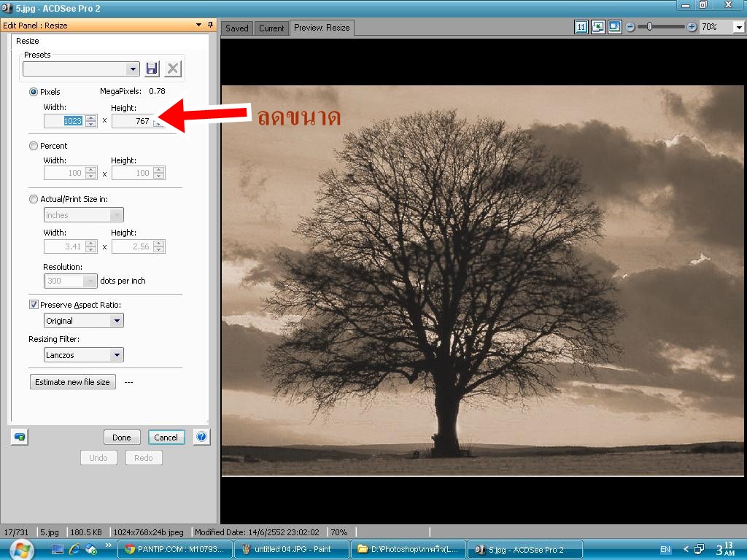Zoom out with the minus icon
The width and height of the screenshot is (747, 560).
tap(630, 27)
